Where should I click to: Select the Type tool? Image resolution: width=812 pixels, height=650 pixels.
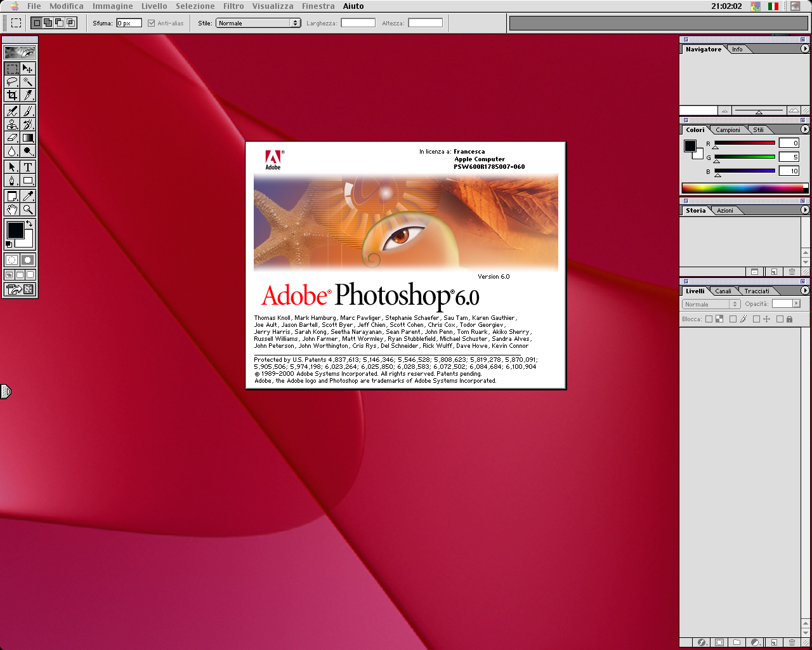coord(28,167)
